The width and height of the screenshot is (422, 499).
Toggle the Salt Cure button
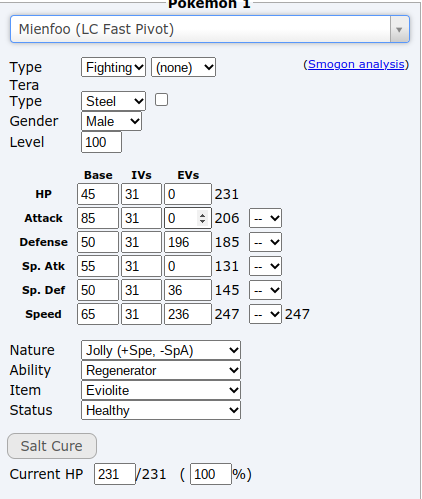(52, 446)
